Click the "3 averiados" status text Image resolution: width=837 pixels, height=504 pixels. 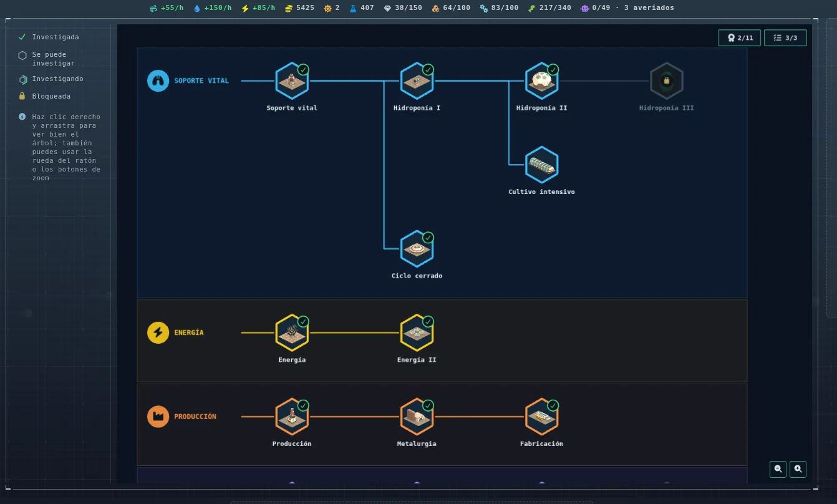pyautogui.click(x=649, y=8)
